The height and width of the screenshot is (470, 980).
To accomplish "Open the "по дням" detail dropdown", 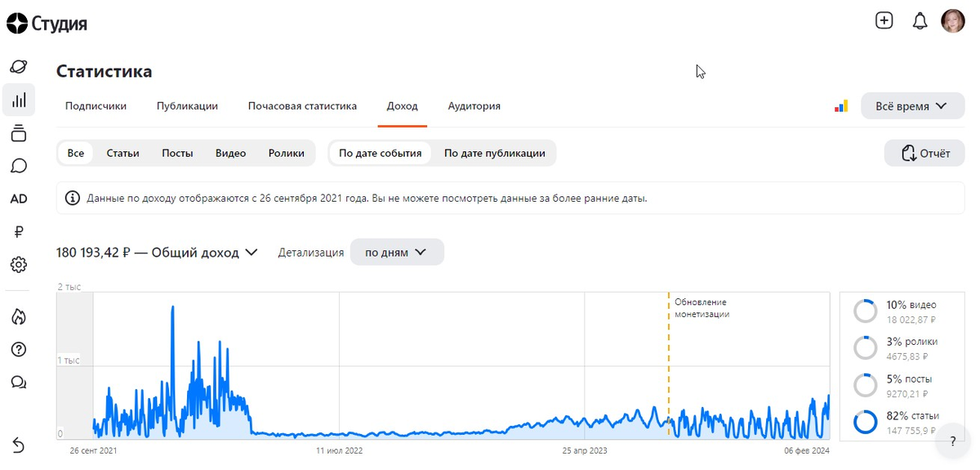I will [397, 253].
